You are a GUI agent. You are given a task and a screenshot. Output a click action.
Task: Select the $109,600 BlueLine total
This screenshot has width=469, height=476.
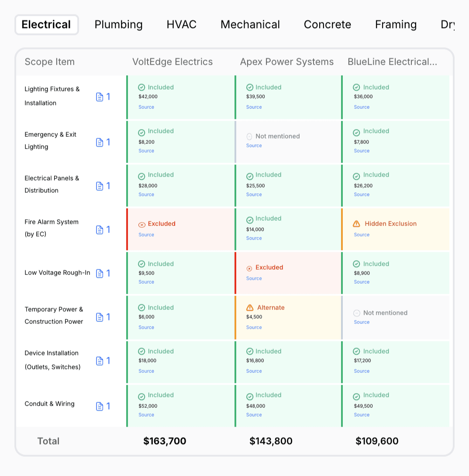(377, 441)
